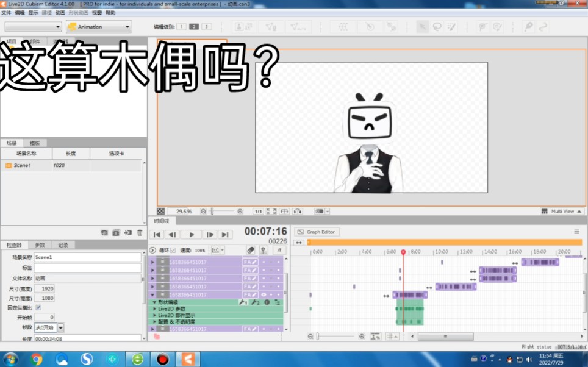The height and width of the screenshot is (367, 588).
Task: Open the Animation mode dropdown
Action: pyautogui.click(x=98, y=27)
